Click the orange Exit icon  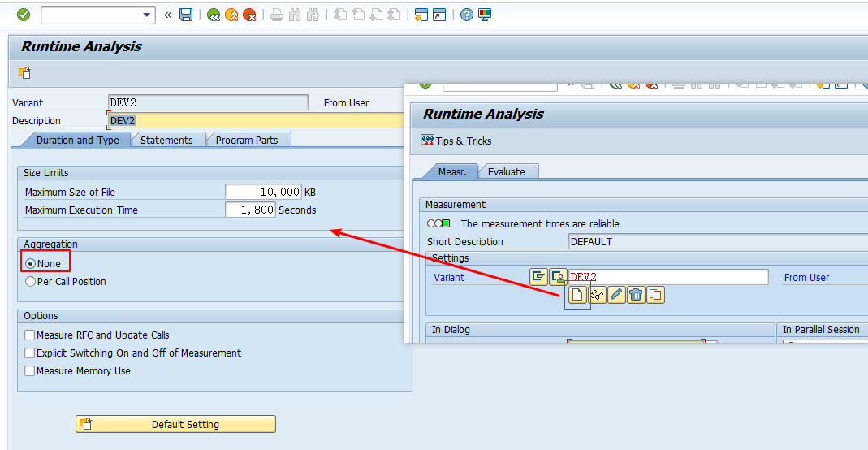(x=231, y=15)
